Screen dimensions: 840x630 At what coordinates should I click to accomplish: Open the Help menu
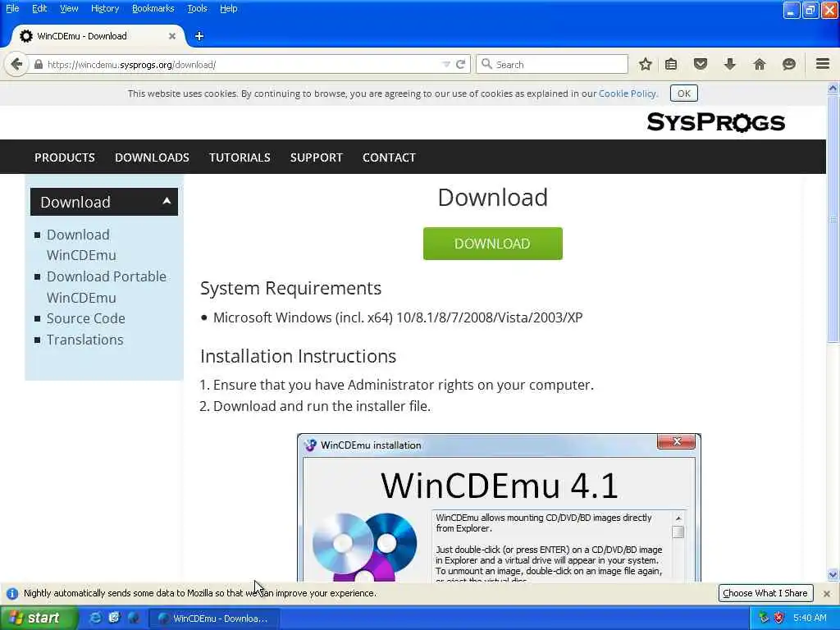pos(229,8)
